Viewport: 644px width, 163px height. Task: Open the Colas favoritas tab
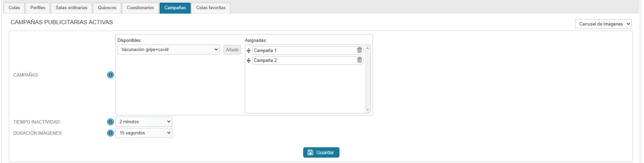click(211, 8)
